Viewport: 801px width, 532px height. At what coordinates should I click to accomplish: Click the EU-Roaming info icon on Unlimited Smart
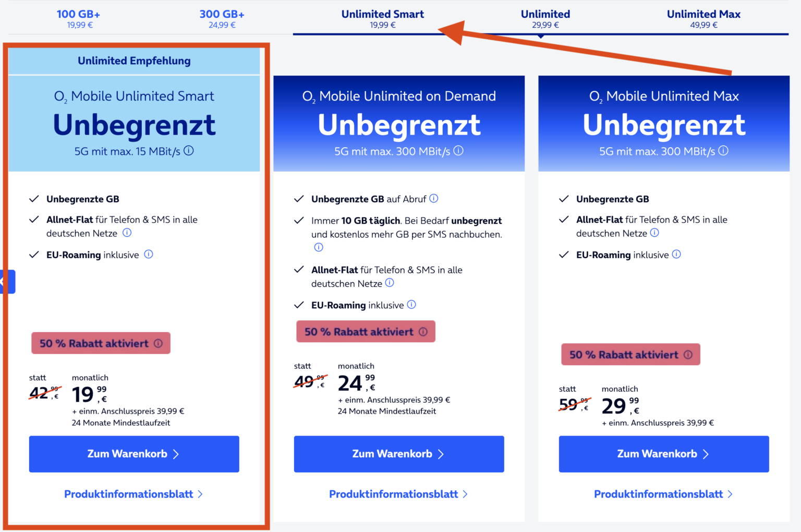(148, 255)
